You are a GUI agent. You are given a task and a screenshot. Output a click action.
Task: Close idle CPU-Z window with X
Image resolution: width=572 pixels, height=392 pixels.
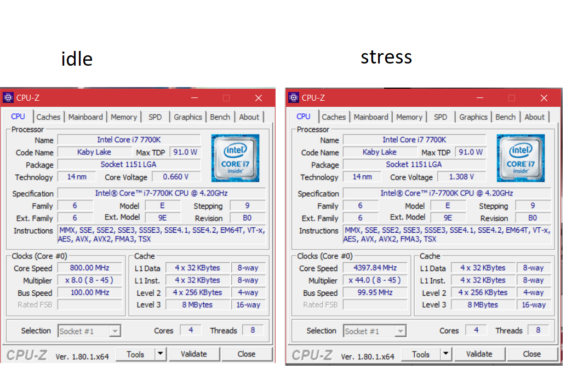click(259, 98)
